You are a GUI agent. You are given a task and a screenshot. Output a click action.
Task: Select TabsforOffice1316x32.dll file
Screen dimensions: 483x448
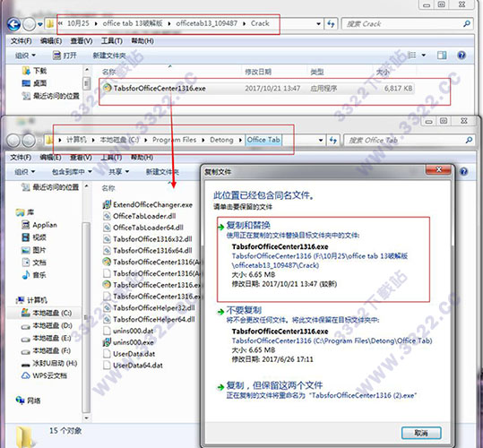pos(148,239)
